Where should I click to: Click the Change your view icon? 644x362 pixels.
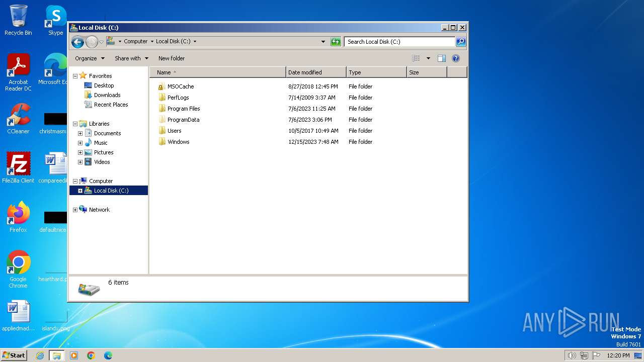(x=416, y=58)
